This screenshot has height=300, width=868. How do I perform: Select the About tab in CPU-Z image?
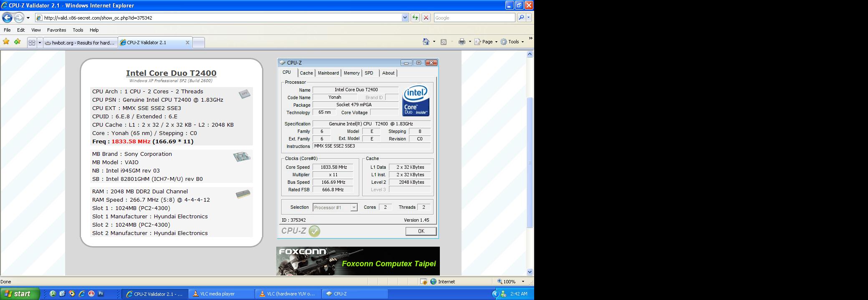pos(388,73)
